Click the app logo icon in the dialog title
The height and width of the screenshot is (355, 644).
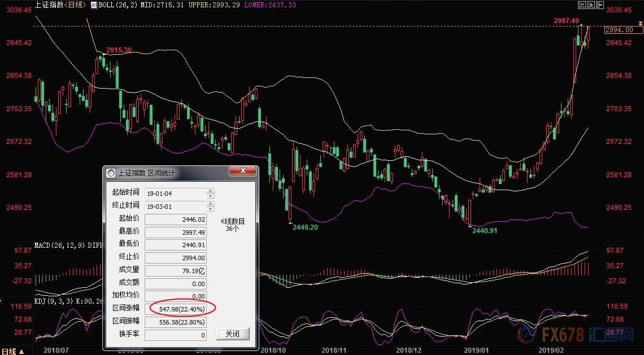click(111, 173)
